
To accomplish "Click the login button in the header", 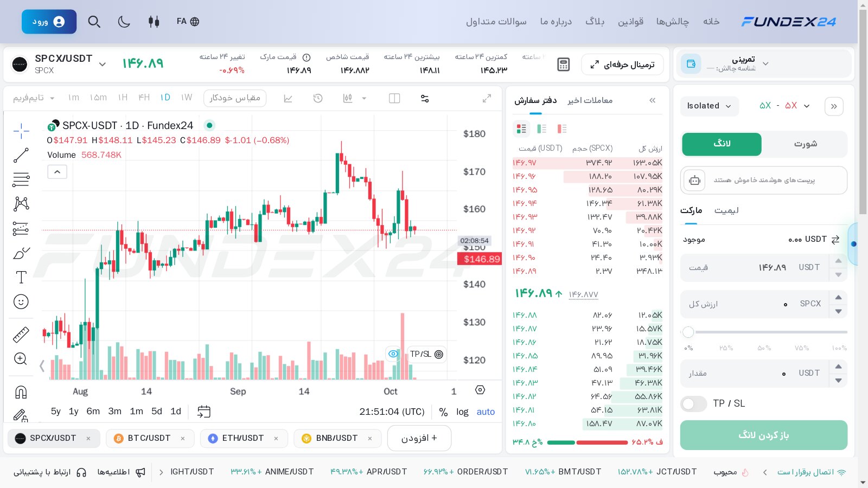I will [49, 22].
